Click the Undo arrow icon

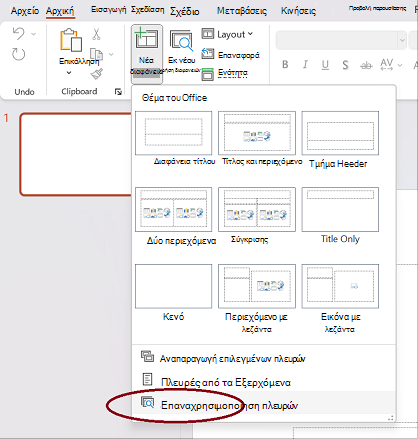click(x=19, y=34)
